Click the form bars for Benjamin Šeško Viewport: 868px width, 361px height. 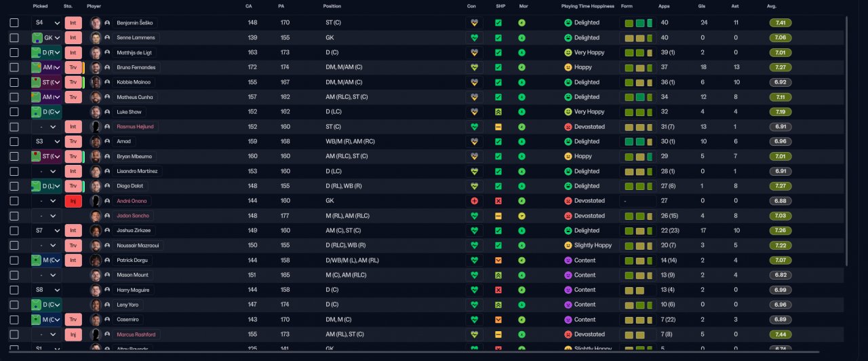pyautogui.click(x=638, y=22)
